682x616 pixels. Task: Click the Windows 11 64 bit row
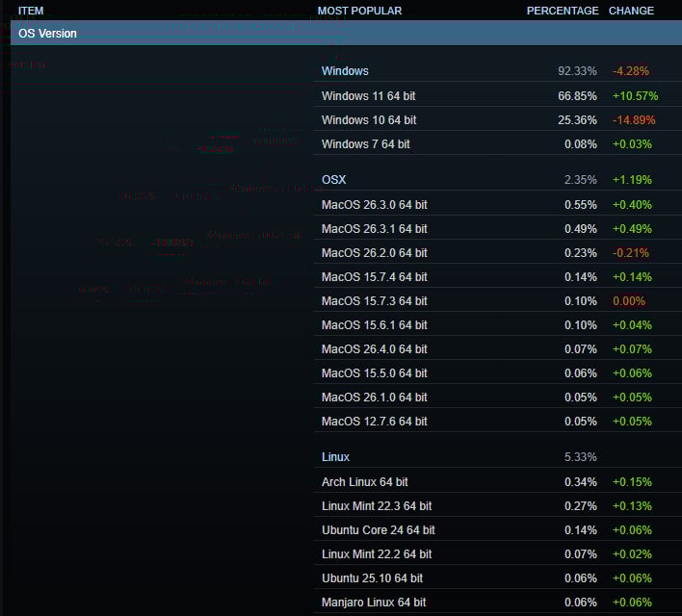point(498,95)
